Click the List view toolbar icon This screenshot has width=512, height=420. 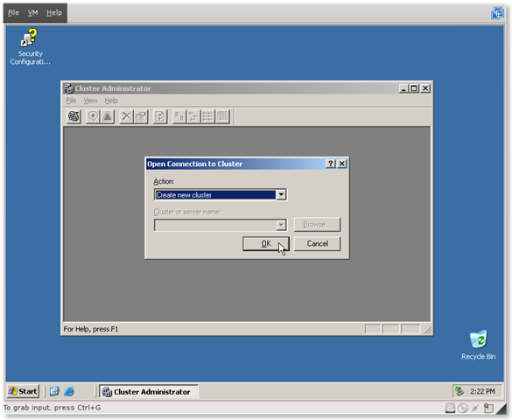(208, 116)
